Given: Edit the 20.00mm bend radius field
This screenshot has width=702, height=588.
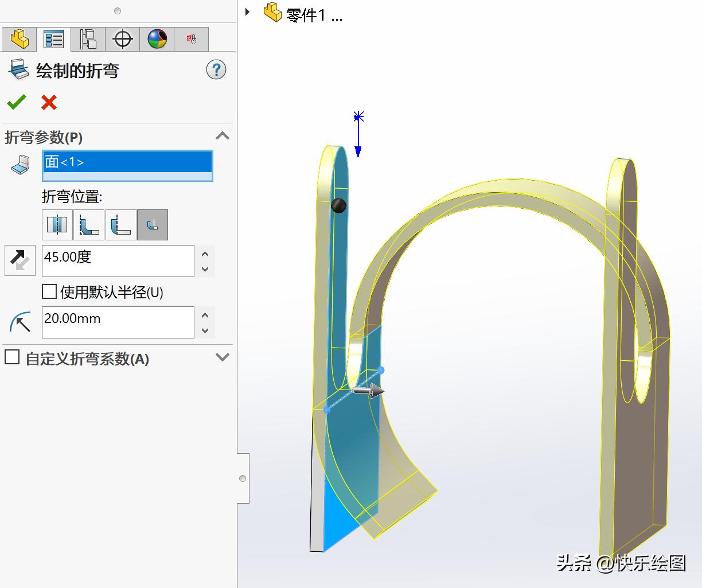Looking at the screenshot, I should click(x=118, y=322).
